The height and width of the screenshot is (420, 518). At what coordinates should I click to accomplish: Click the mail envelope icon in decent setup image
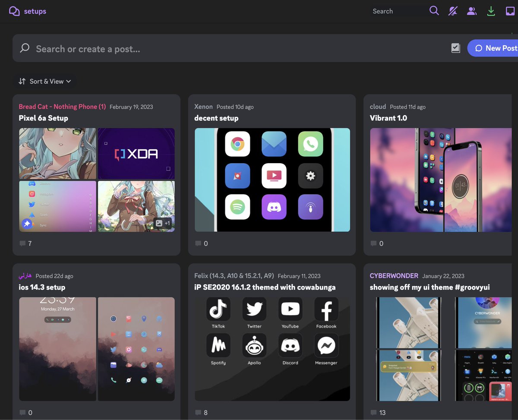tap(274, 144)
